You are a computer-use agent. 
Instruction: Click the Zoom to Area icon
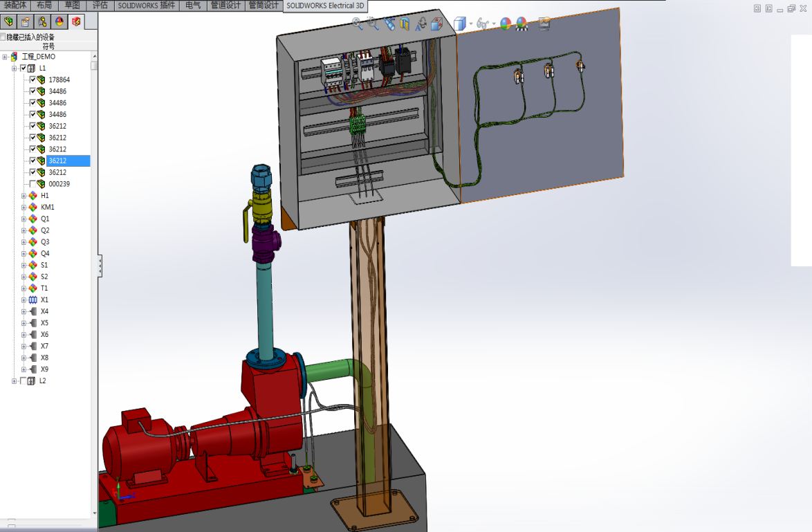pyautogui.click(x=373, y=24)
